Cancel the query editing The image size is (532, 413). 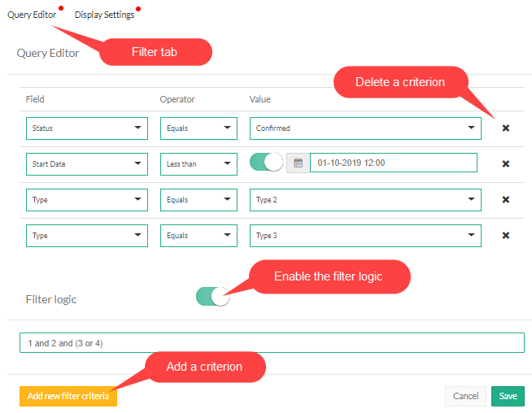tap(465, 396)
